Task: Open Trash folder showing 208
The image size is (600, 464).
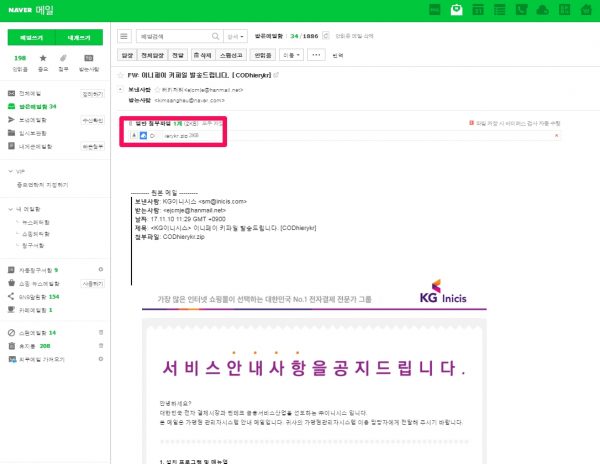Action: pyautogui.click(x=29, y=346)
